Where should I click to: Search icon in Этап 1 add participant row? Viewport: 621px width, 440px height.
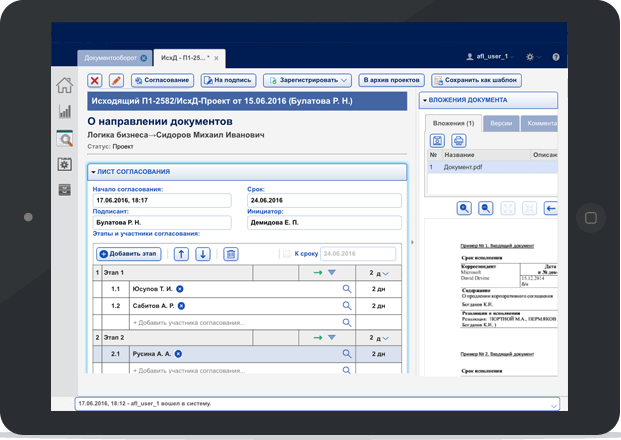click(x=347, y=322)
